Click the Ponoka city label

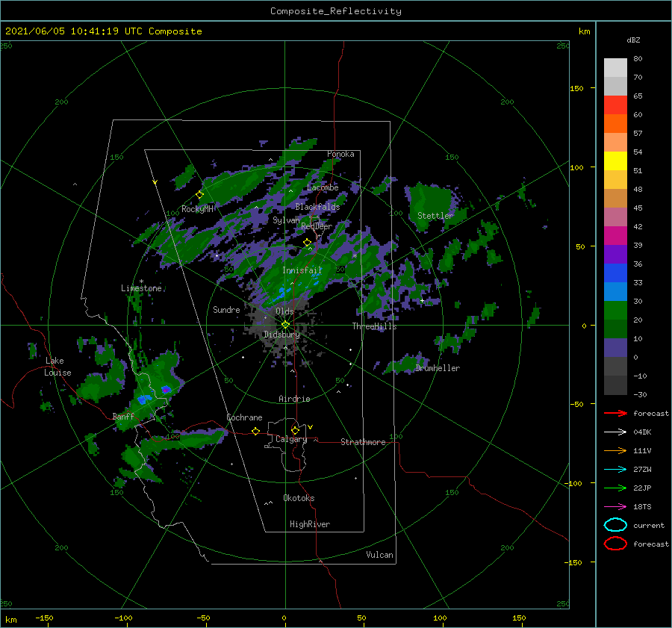(x=340, y=154)
